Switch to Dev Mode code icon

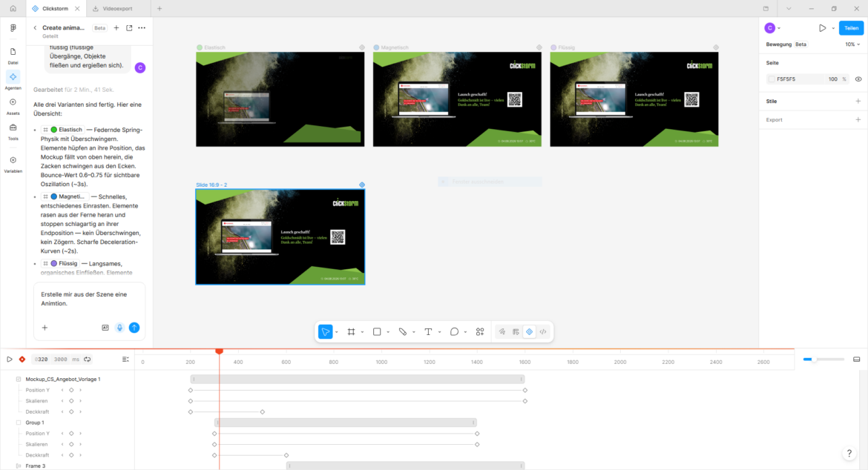coord(543,332)
